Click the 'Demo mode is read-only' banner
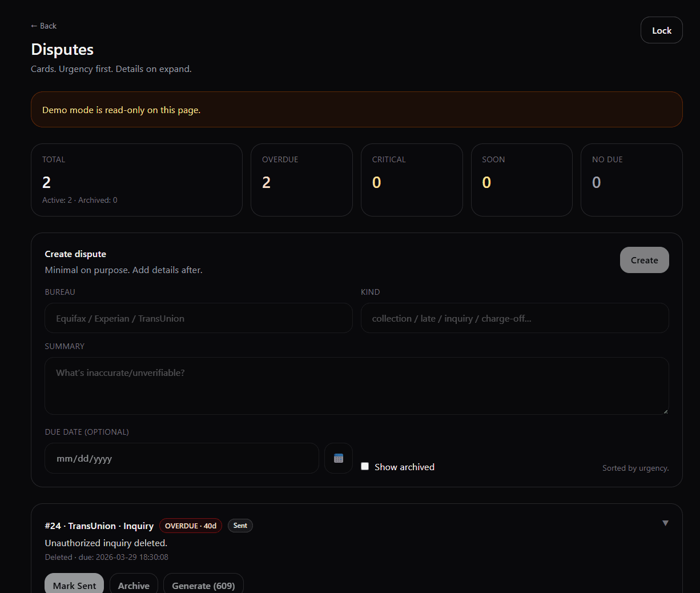700x593 pixels. pos(357,110)
